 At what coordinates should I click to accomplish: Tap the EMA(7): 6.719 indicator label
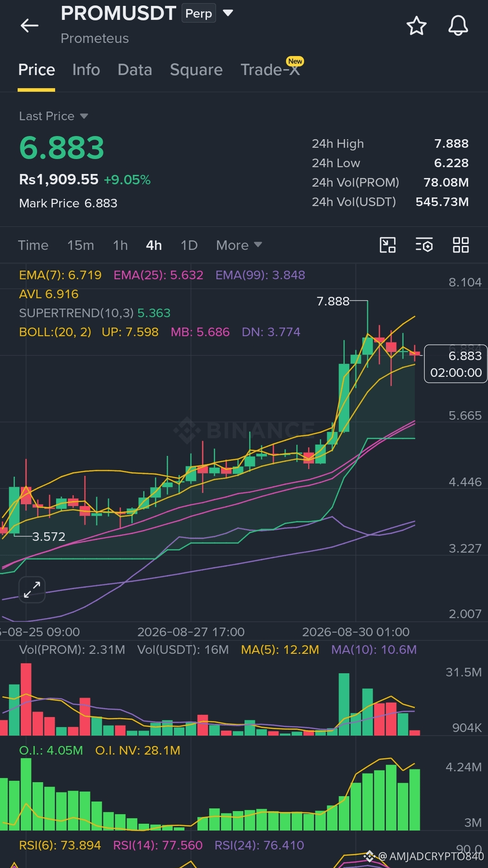click(x=60, y=275)
